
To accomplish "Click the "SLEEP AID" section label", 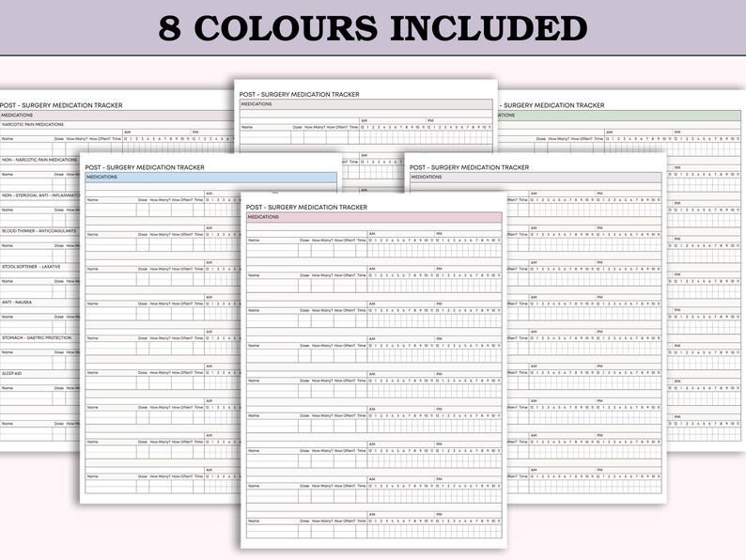I will click(12, 373).
